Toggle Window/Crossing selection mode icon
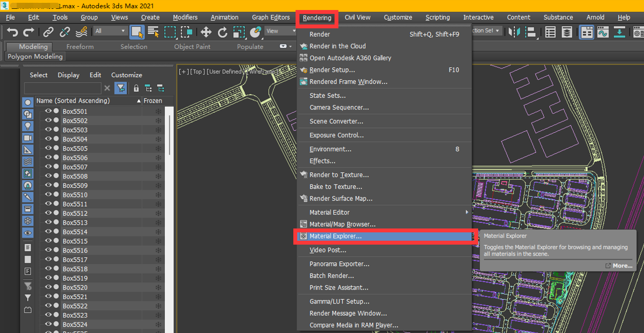Image resolution: width=644 pixels, height=333 pixels. coord(187,31)
